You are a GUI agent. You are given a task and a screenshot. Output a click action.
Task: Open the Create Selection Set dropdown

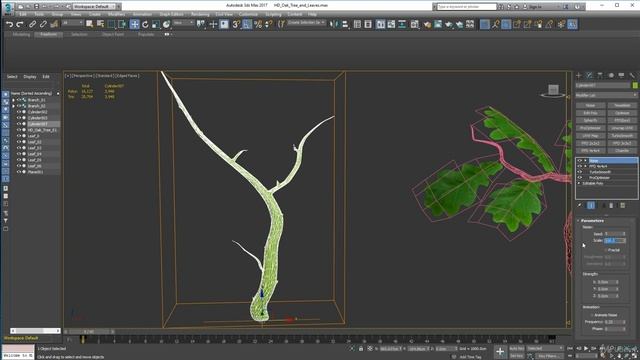coord(307,22)
